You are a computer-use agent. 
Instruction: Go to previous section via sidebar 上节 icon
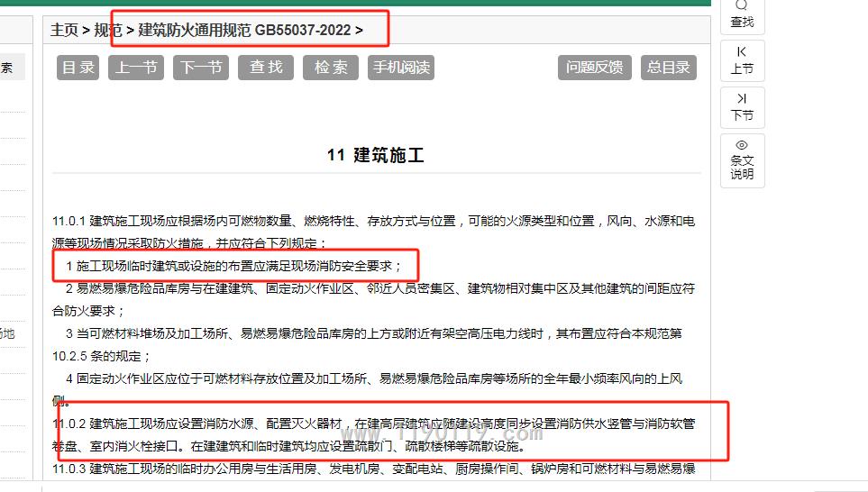[x=742, y=53]
